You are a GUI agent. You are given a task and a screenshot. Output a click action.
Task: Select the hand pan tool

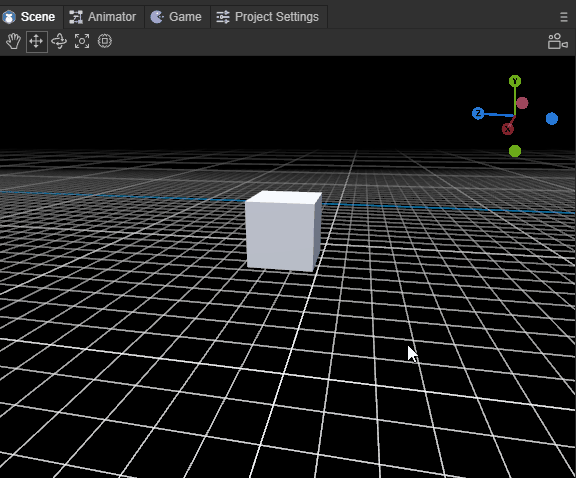point(13,41)
